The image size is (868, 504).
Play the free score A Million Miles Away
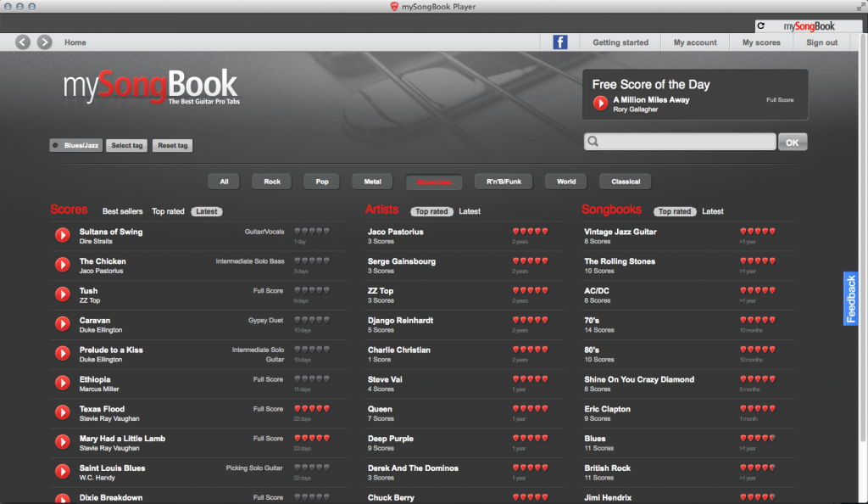point(600,103)
